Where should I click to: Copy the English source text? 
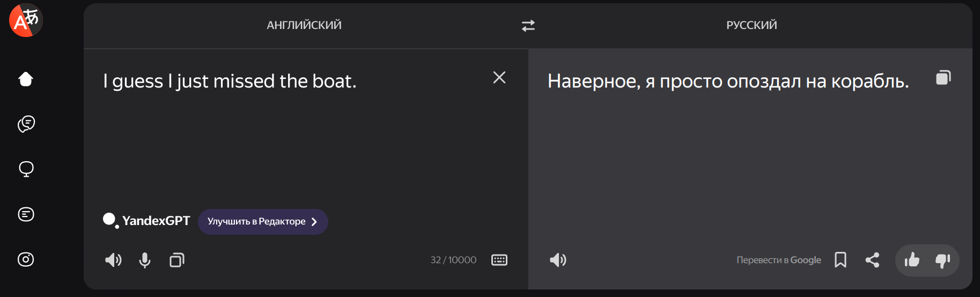pos(177,260)
